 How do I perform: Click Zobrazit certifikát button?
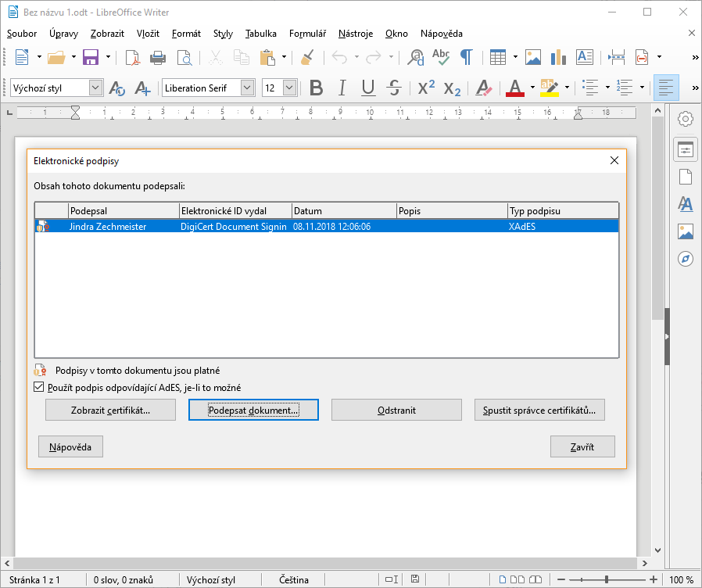click(x=110, y=411)
